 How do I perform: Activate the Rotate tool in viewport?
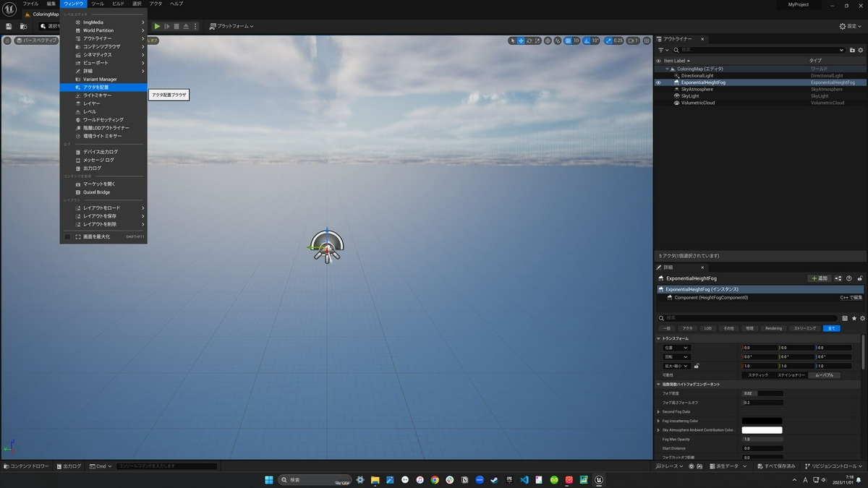pyautogui.click(x=529, y=40)
